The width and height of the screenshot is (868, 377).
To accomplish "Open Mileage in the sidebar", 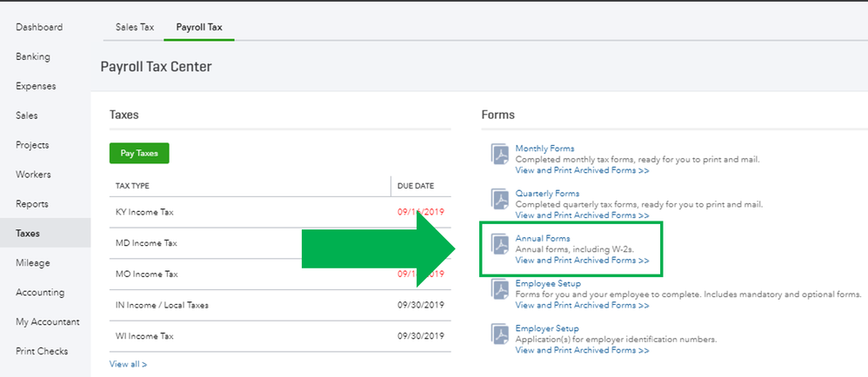I will 33,262.
